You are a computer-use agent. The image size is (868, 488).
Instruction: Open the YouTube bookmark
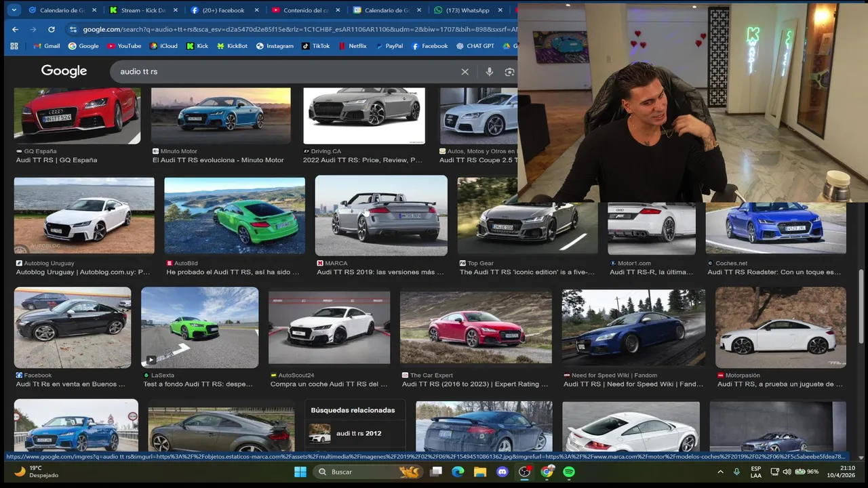124,46
